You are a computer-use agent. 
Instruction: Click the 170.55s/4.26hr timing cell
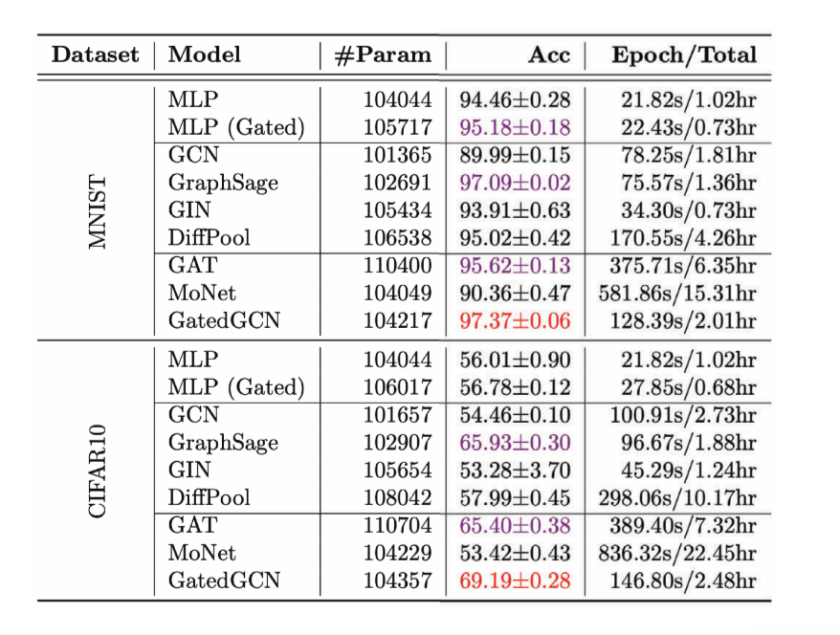coord(683,237)
